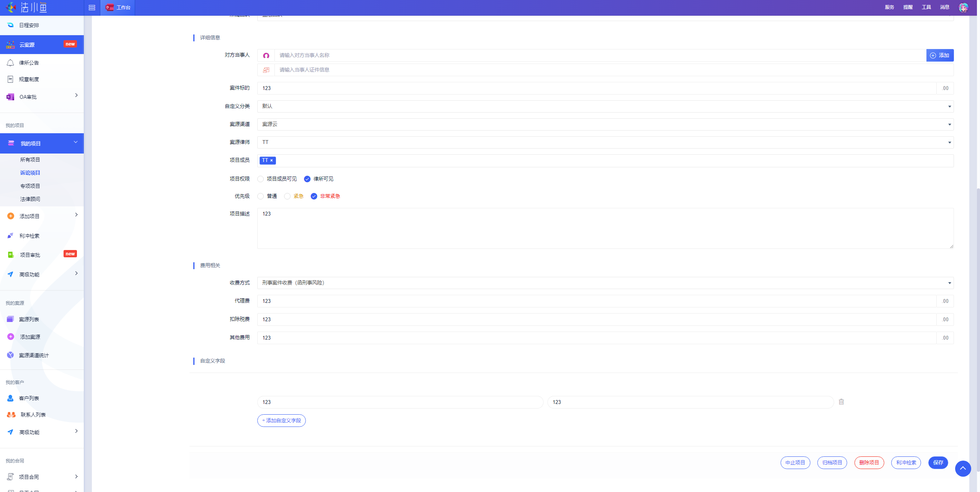Click the user avatar in top bar
This screenshot has height=492, width=980.
coord(963,7)
